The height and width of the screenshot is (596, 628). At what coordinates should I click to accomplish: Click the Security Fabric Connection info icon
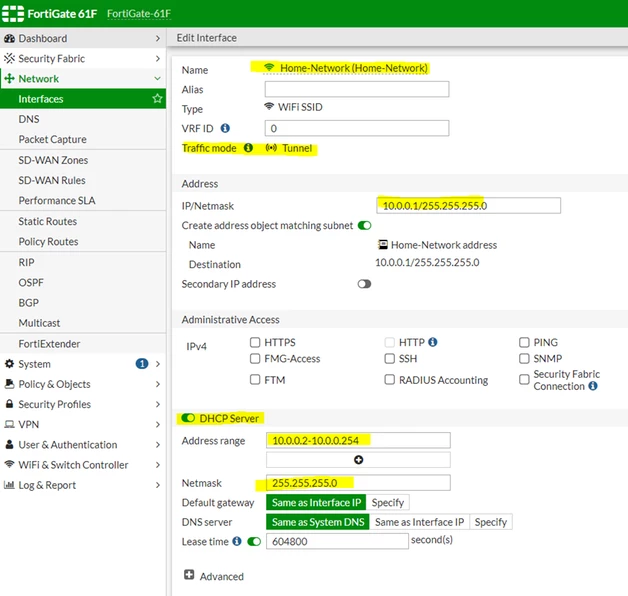(x=593, y=386)
